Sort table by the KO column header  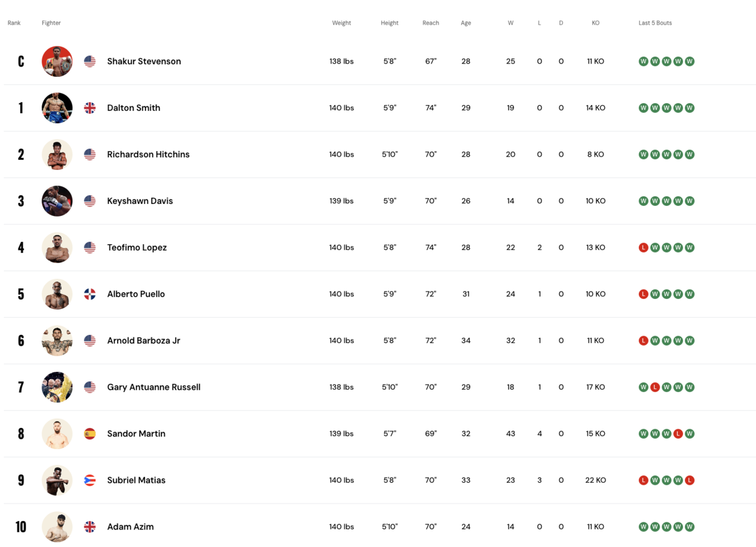[x=595, y=23]
